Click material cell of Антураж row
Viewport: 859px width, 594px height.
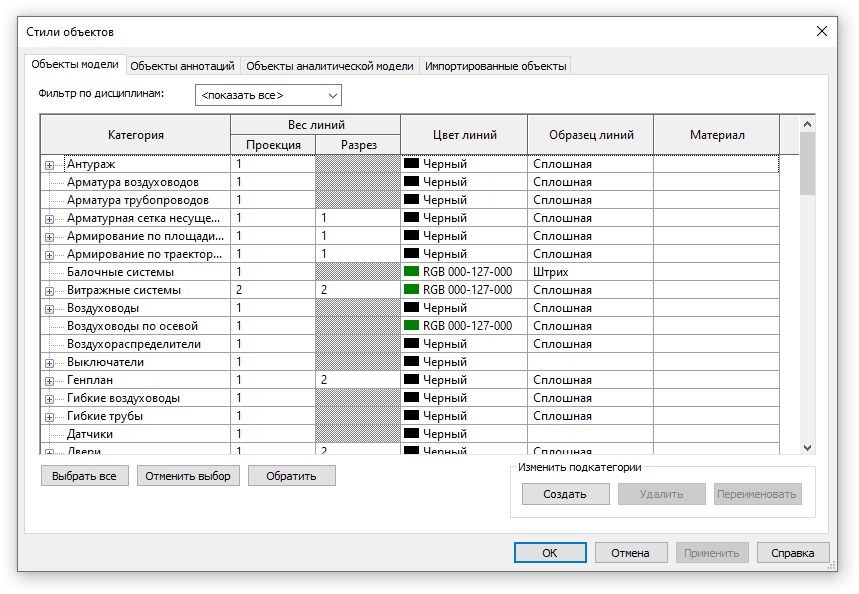tap(717, 164)
